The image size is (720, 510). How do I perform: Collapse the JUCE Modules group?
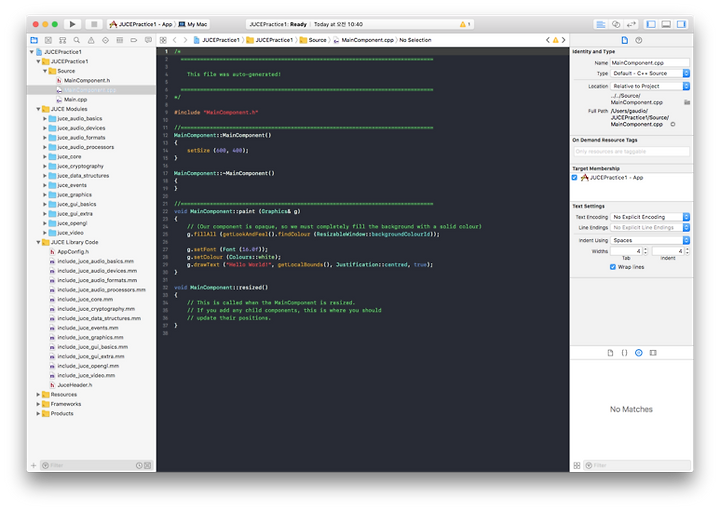pyautogui.click(x=38, y=109)
